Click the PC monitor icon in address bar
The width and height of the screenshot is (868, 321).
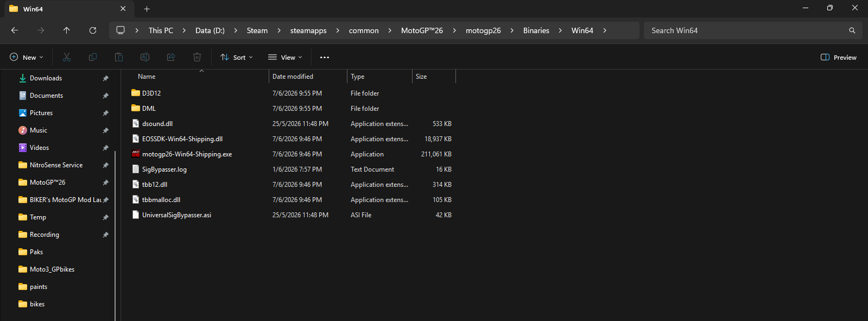121,30
